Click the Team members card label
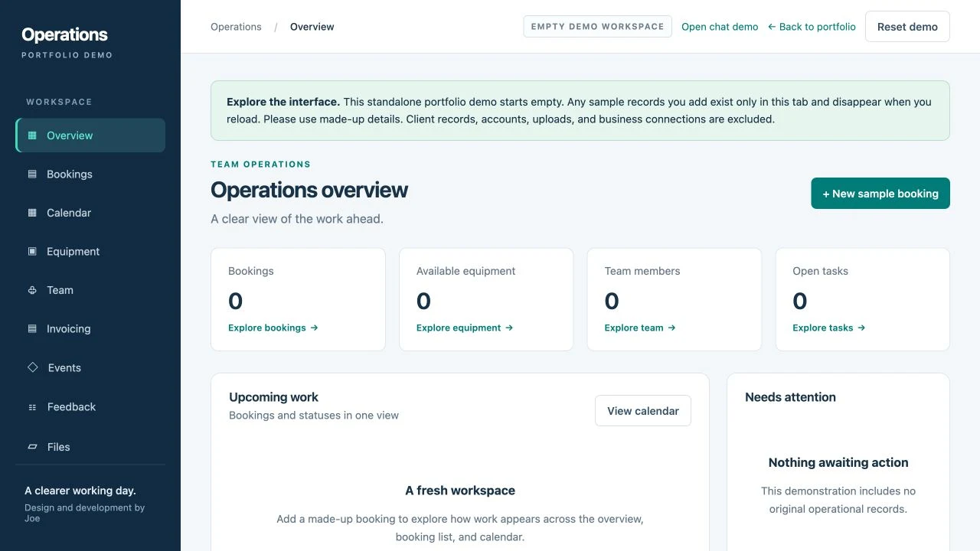Image resolution: width=980 pixels, height=551 pixels. 642,271
